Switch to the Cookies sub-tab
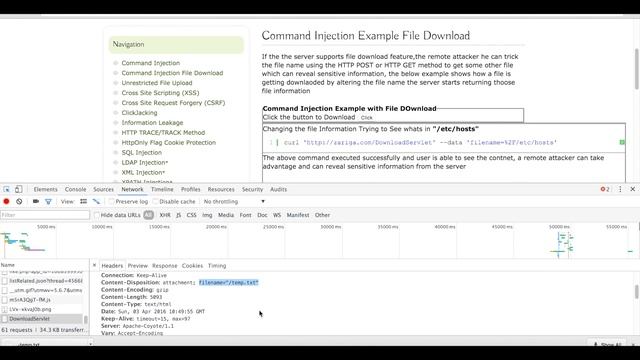 point(192,266)
